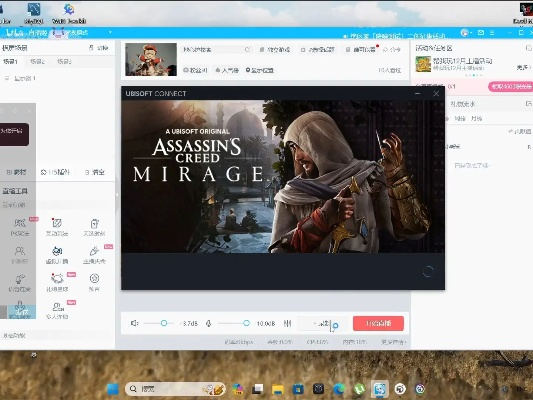Open the carrot-shaped streamer task tool
The image size is (533, 400).
click(x=94, y=255)
